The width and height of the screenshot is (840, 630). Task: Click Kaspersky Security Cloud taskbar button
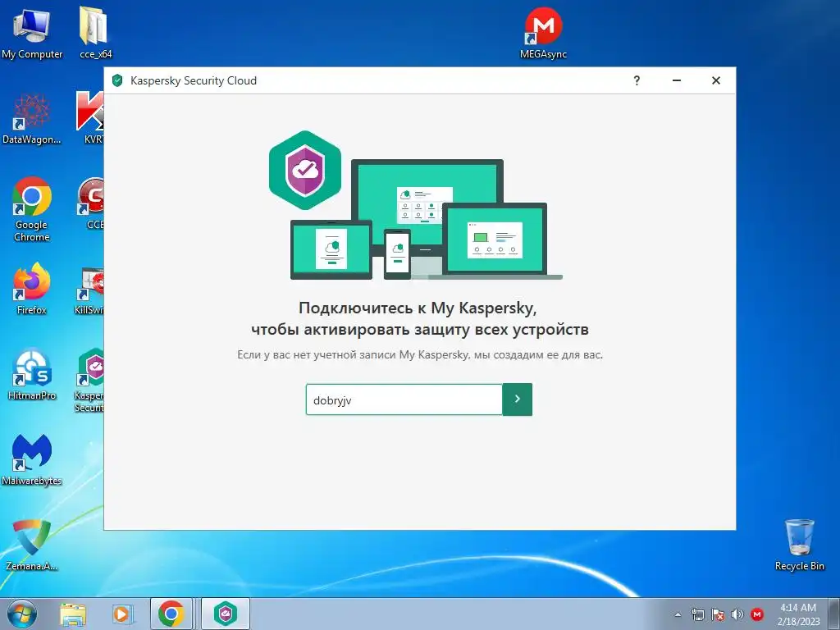point(225,614)
